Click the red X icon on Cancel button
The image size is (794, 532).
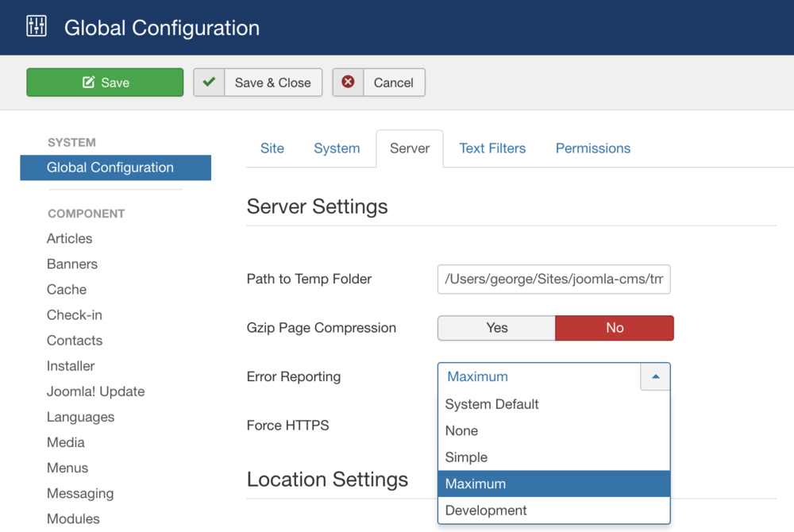tap(347, 82)
